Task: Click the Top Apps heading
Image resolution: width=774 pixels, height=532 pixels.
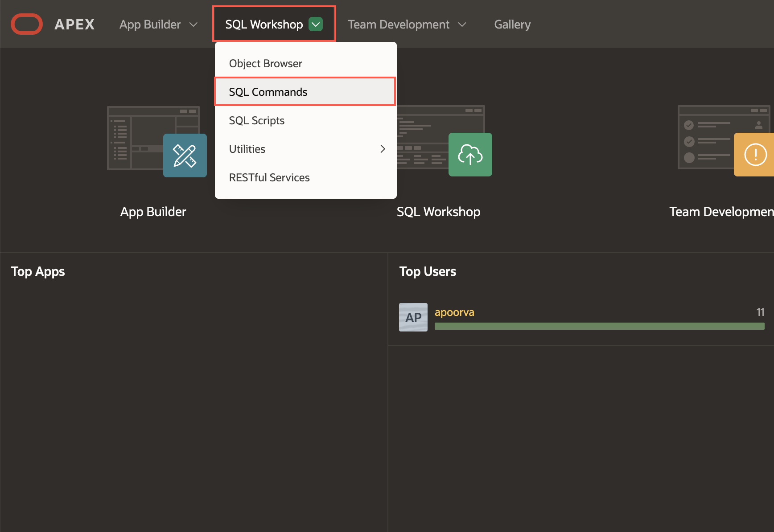Action: coord(38,272)
